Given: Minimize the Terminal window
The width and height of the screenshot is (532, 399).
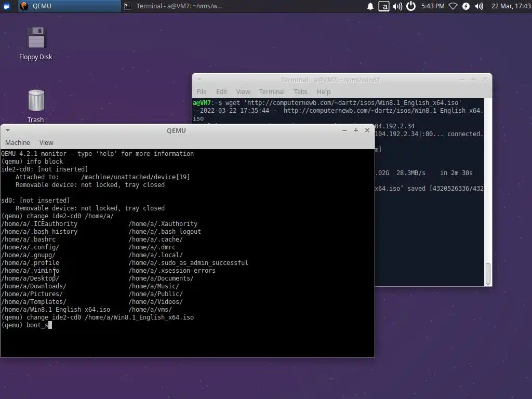Looking at the screenshot, I should (462, 79).
